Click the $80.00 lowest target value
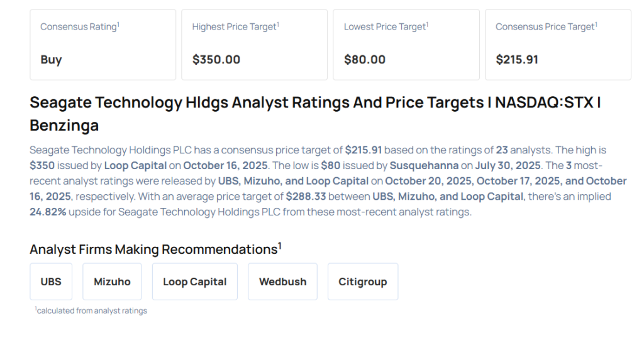The image size is (644, 338). (364, 60)
